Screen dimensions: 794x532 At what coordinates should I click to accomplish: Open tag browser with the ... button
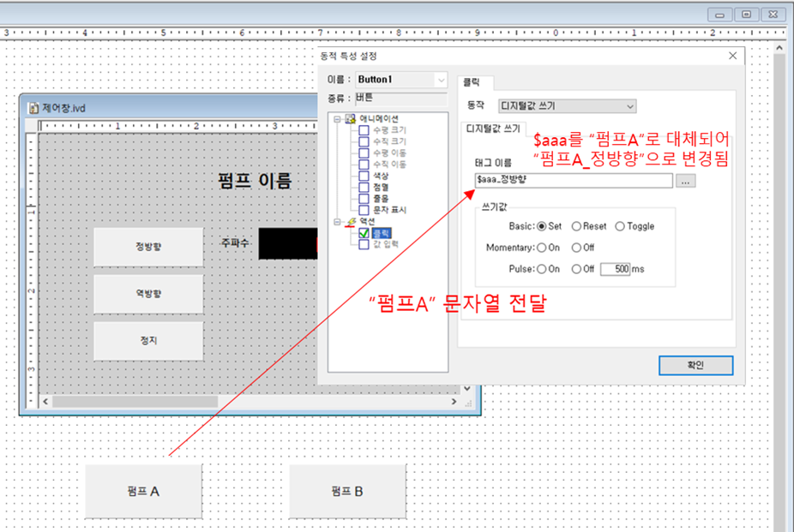pyautogui.click(x=686, y=181)
